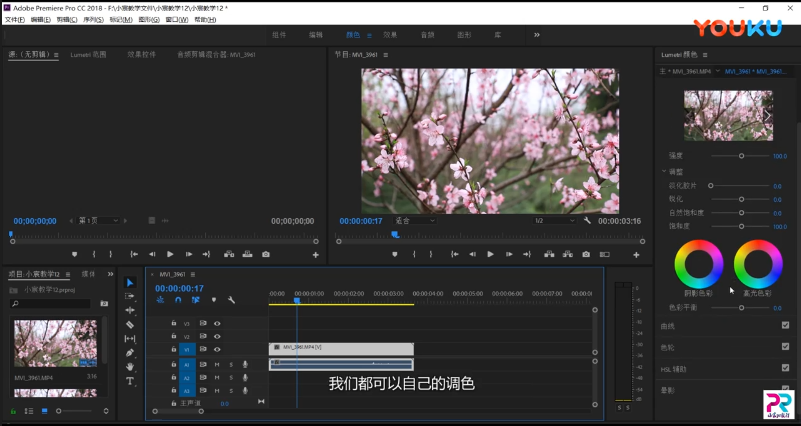Screen dimensions: 801x426
Task: Play clip in Source monitor
Action: click(x=170, y=254)
